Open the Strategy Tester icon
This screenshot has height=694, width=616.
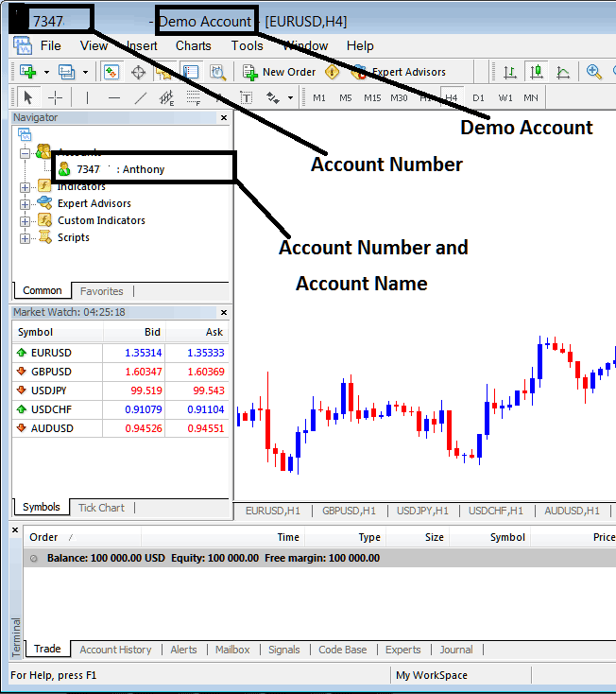click(x=217, y=72)
